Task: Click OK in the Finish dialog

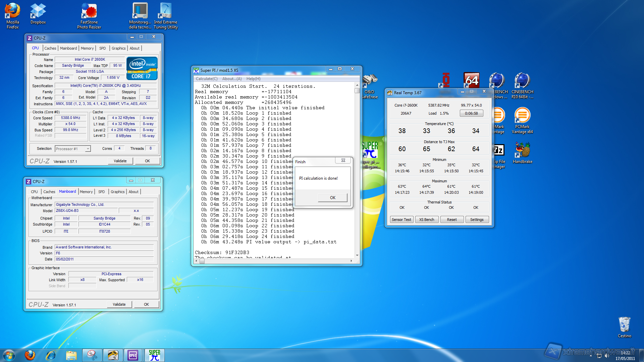Action: pos(332,197)
